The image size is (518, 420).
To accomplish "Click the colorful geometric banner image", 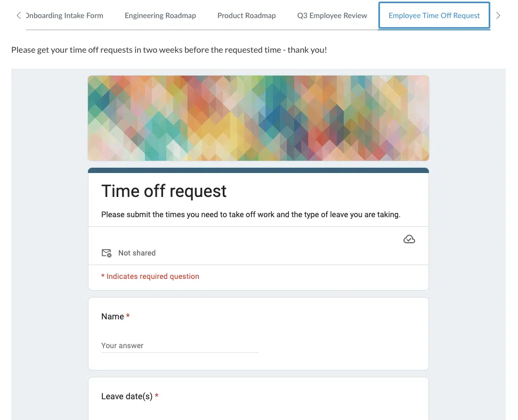I will coord(258,118).
